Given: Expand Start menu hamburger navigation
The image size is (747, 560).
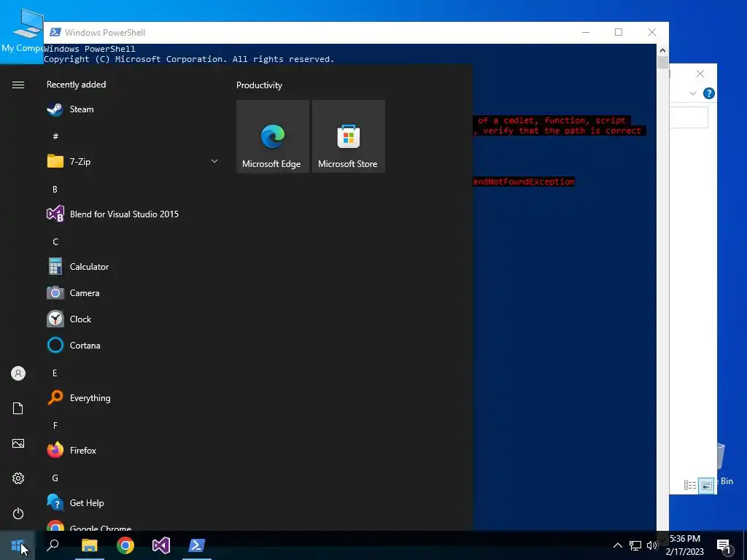Looking at the screenshot, I should point(18,85).
